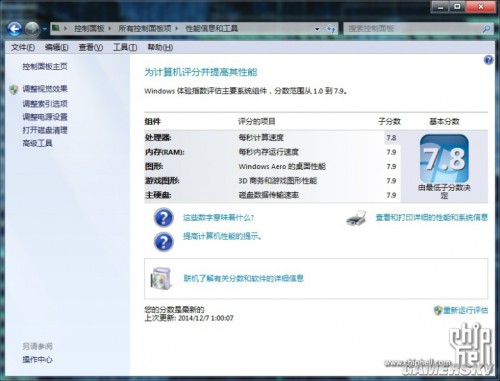Select 性能信息和工具 breadcrumb

(212, 29)
